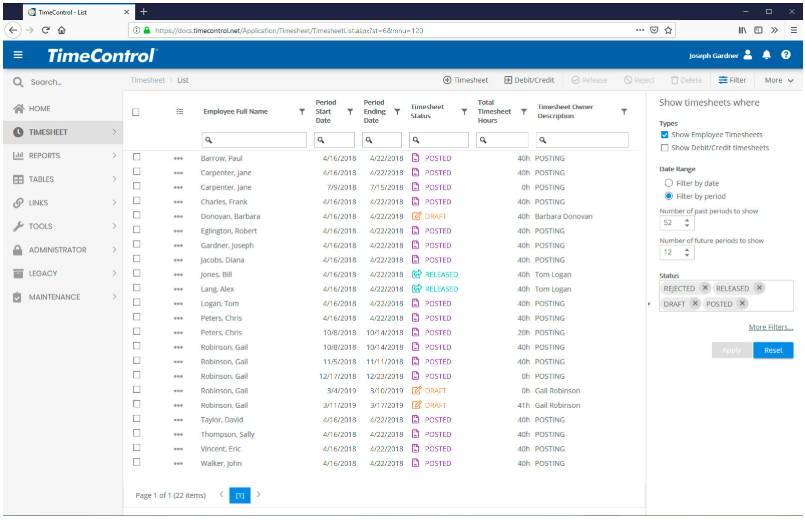805x520 pixels.
Task: Open the help question mark icon
Action: [785, 55]
